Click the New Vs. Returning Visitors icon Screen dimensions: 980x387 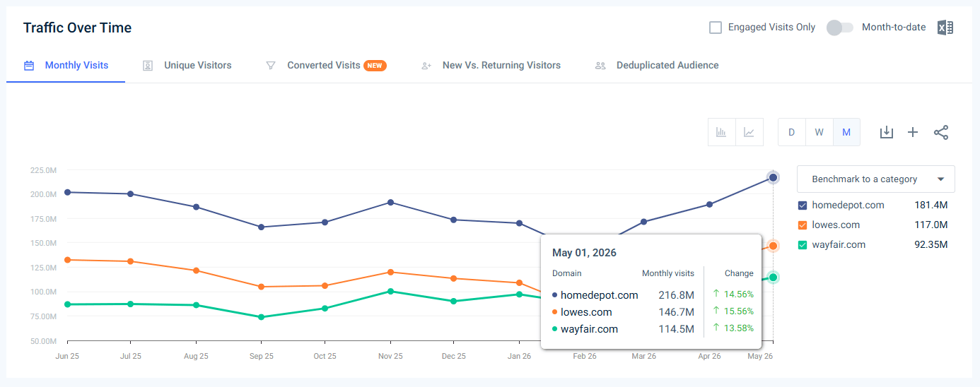point(426,66)
